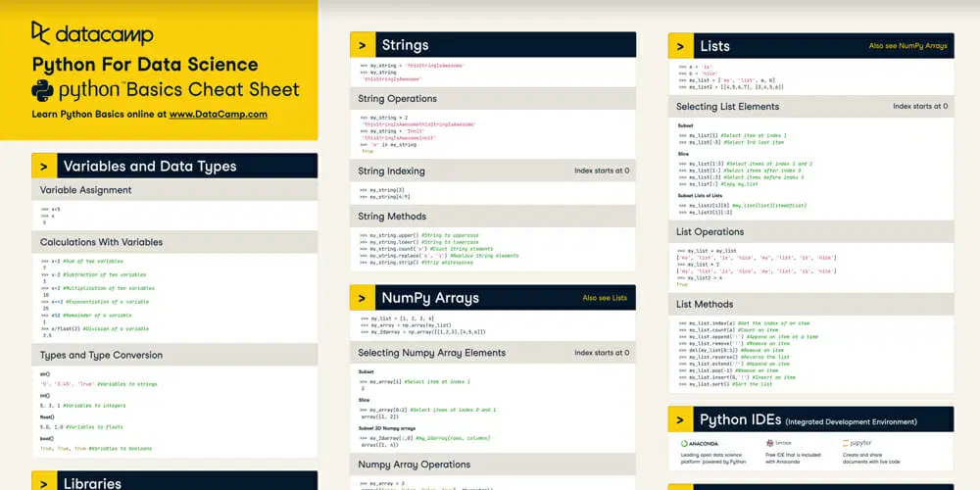Select the 'Strings' section header
The width and height of the screenshot is (980, 490).
(x=405, y=45)
